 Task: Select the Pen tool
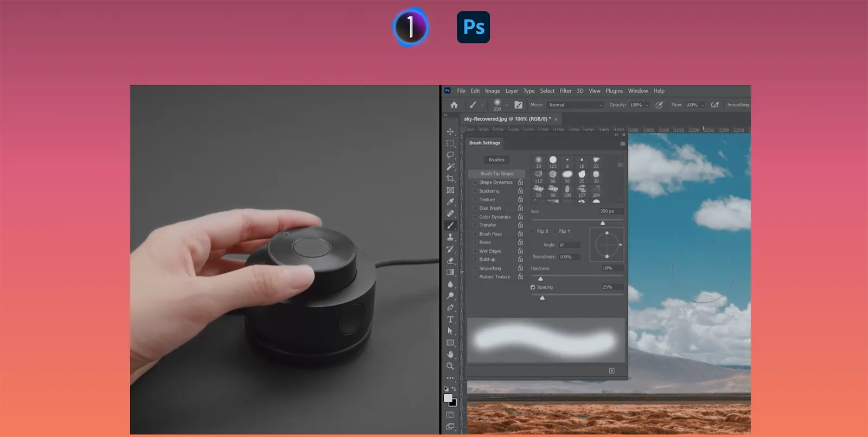point(450,307)
